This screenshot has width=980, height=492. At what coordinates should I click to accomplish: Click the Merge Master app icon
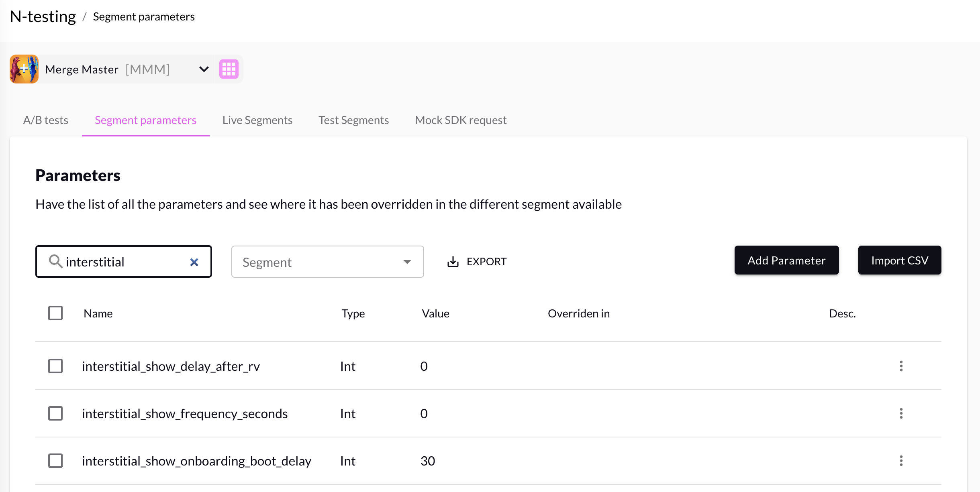[x=24, y=69]
